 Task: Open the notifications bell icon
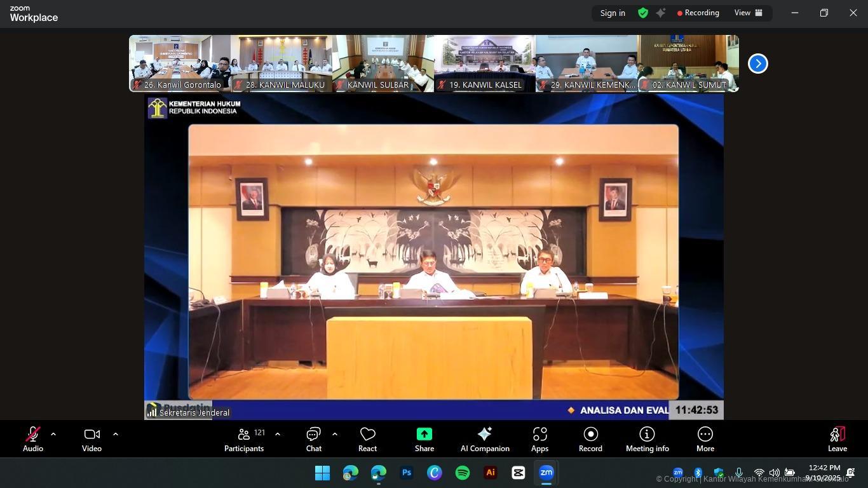click(x=850, y=473)
